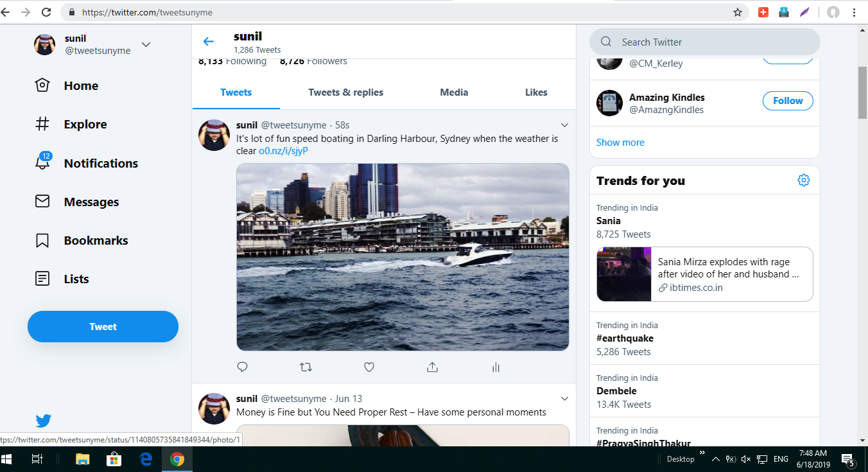Image resolution: width=868 pixels, height=472 pixels.
Task: Go back using the blue arrow
Action: tap(208, 42)
